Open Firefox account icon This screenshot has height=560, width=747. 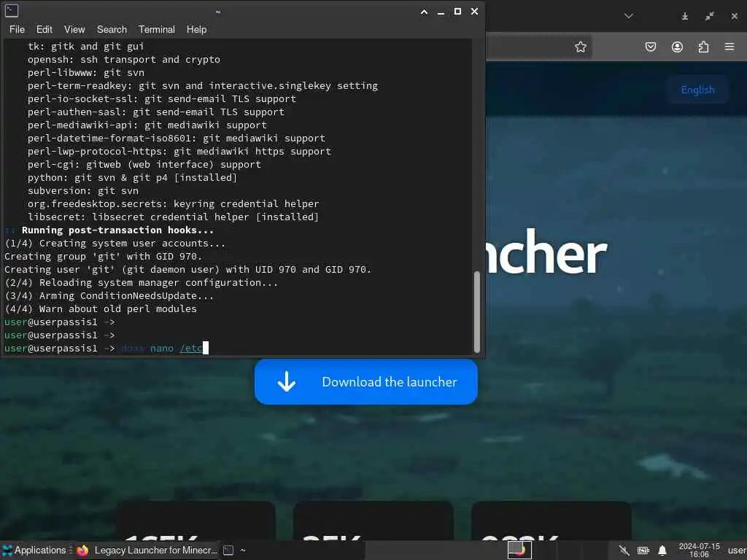click(x=677, y=47)
